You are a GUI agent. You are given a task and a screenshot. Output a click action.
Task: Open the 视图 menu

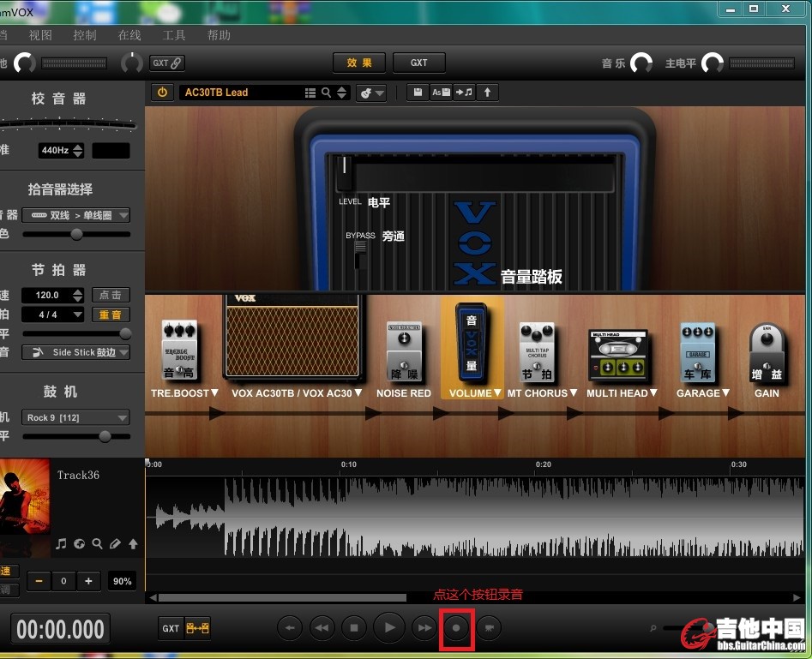[x=40, y=35]
